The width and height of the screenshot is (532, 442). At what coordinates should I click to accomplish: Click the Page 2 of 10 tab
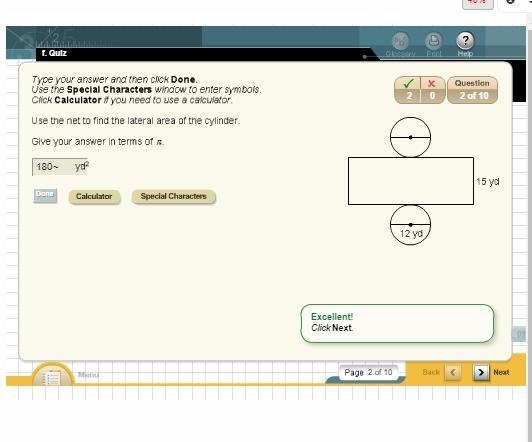(x=368, y=372)
